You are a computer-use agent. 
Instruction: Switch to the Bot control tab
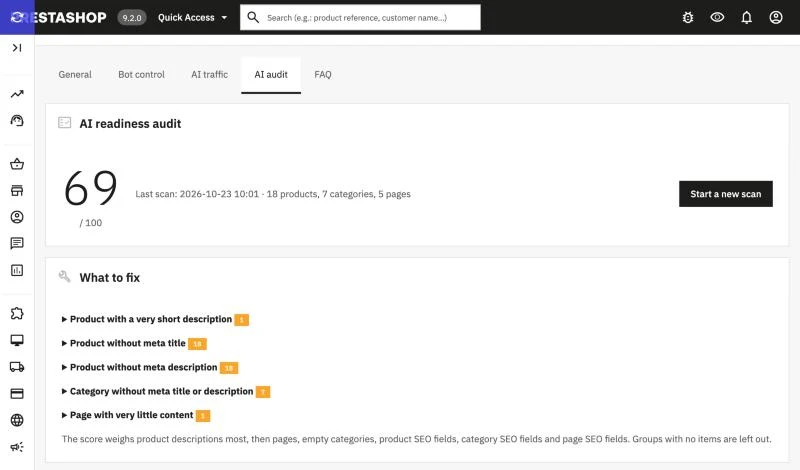click(141, 75)
